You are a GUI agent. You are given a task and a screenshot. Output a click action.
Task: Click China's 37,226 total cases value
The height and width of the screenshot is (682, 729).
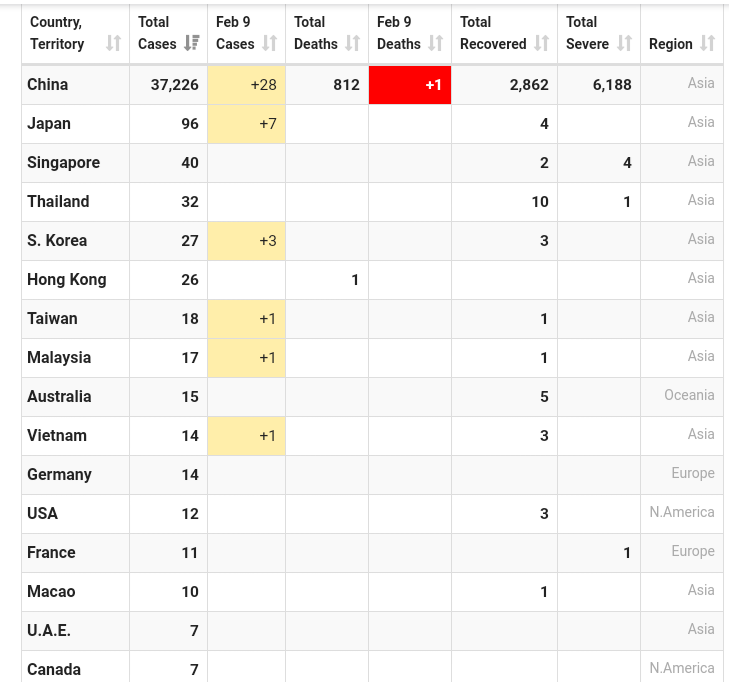(175, 85)
